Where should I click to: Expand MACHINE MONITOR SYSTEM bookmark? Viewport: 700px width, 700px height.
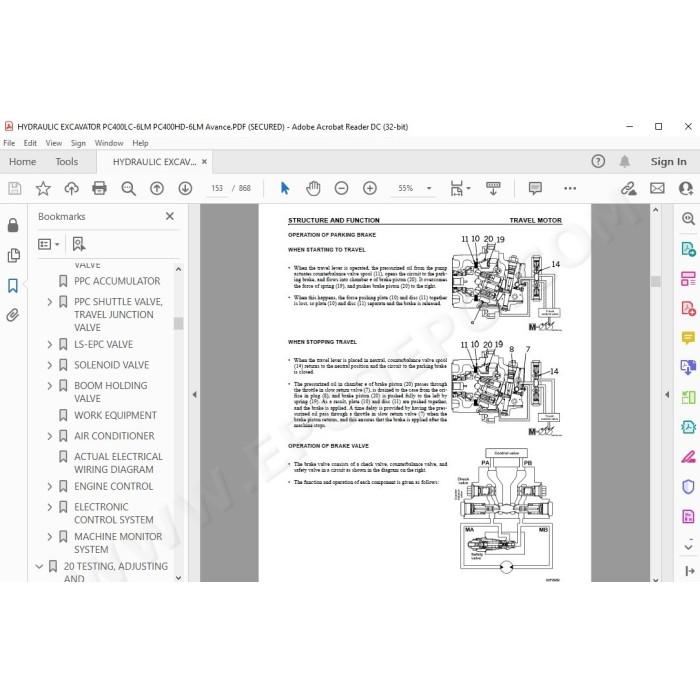50,536
